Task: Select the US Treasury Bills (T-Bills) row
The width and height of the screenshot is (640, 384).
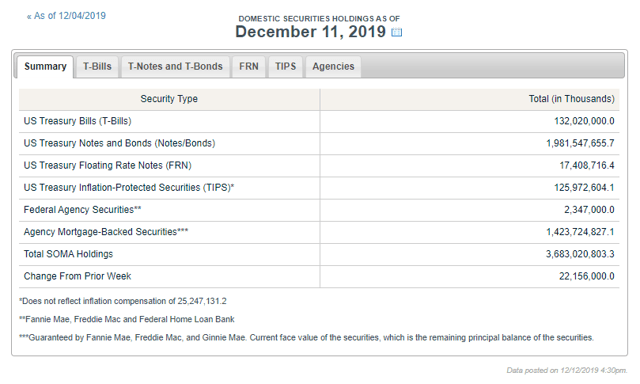Action: pyautogui.click(x=319, y=121)
